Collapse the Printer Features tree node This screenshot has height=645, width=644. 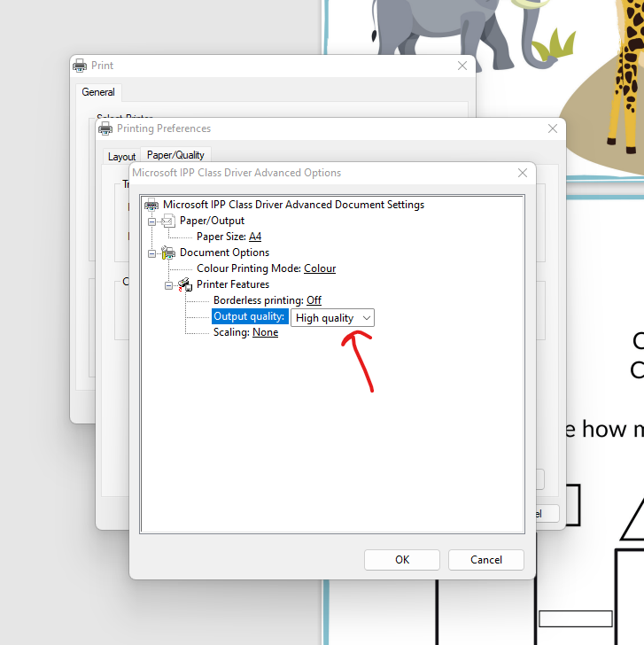168,285
